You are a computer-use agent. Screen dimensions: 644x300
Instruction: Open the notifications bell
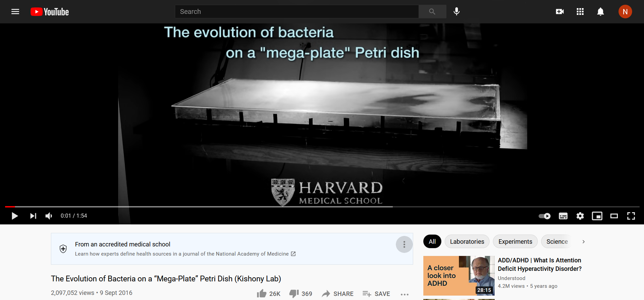pos(601,12)
